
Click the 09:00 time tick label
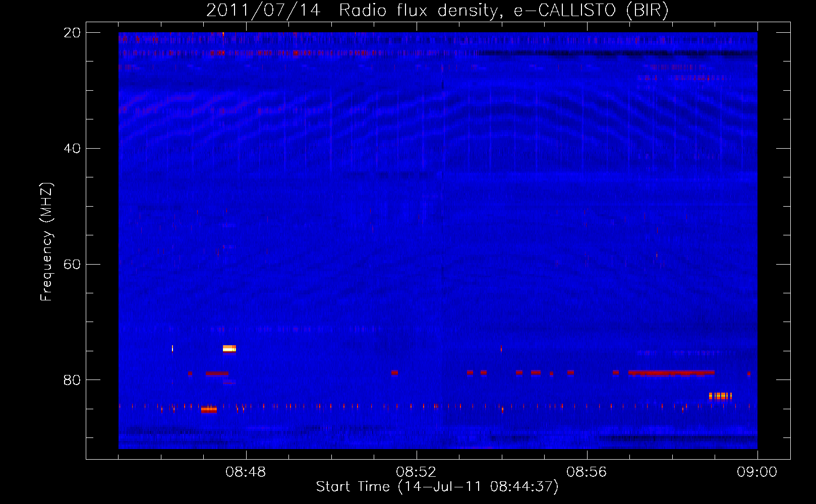coord(757,472)
